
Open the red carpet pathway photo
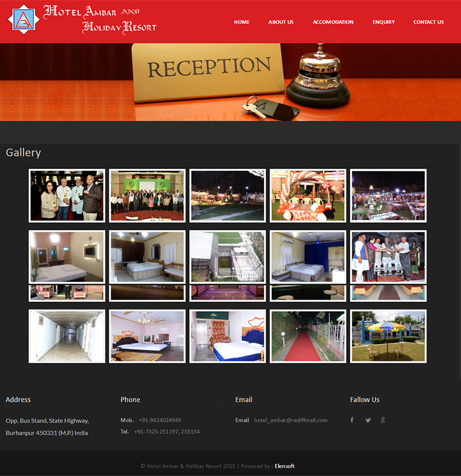[x=308, y=336]
